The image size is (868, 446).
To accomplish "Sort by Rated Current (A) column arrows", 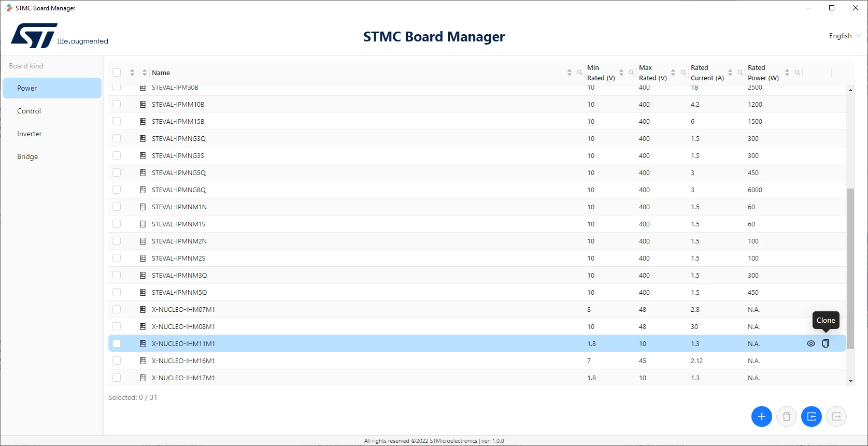I will tap(730, 73).
